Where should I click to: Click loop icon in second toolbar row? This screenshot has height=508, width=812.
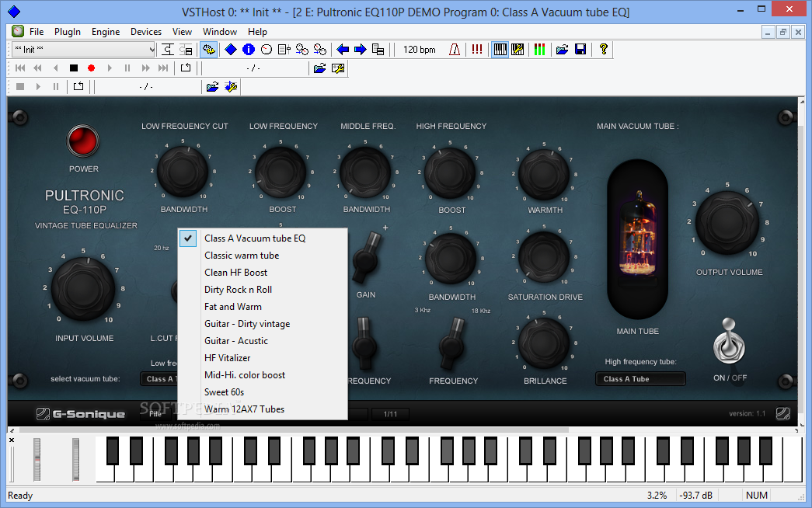[x=186, y=68]
